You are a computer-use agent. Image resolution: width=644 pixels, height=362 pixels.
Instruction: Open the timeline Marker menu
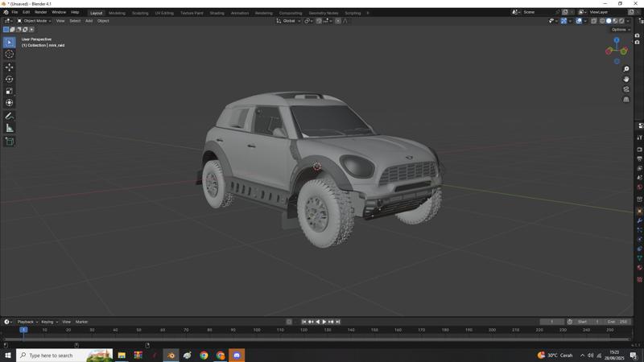[81, 322]
